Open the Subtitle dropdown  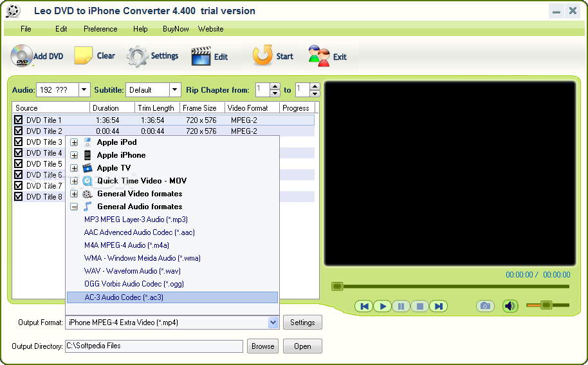click(x=175, y=90)
